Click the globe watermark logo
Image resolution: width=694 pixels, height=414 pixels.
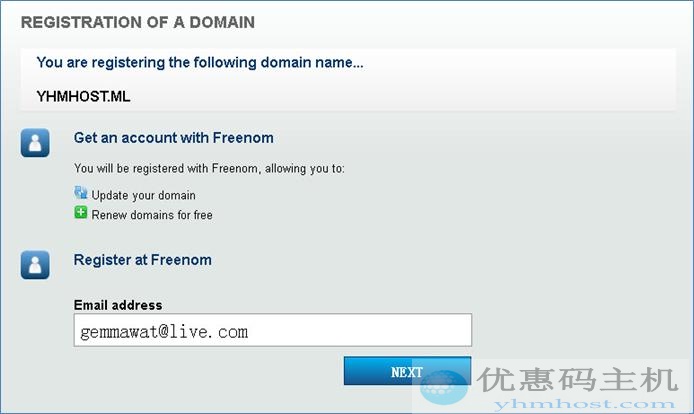pyautogui.click(x=444, y=387)
